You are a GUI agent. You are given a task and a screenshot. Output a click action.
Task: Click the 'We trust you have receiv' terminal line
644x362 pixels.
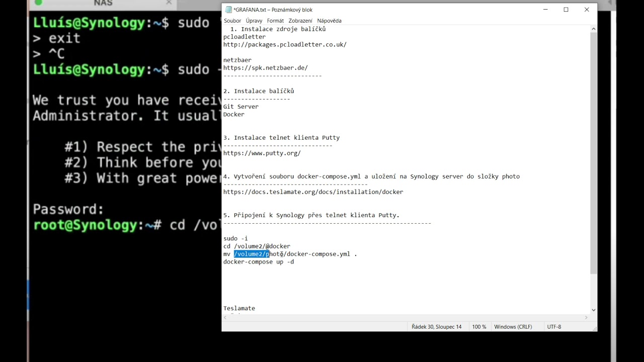[x=127, y=100]
